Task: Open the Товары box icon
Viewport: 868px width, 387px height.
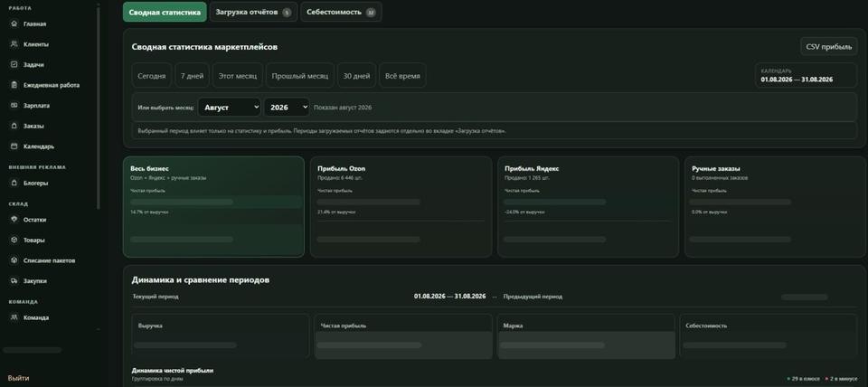Action: click(14, 241)
